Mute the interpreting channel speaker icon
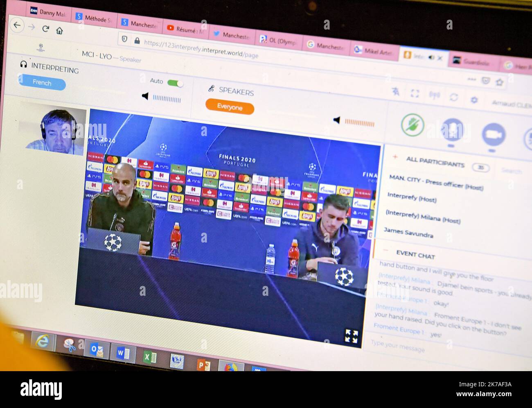This screenshot has width=532, height=408. coord(145,96)
